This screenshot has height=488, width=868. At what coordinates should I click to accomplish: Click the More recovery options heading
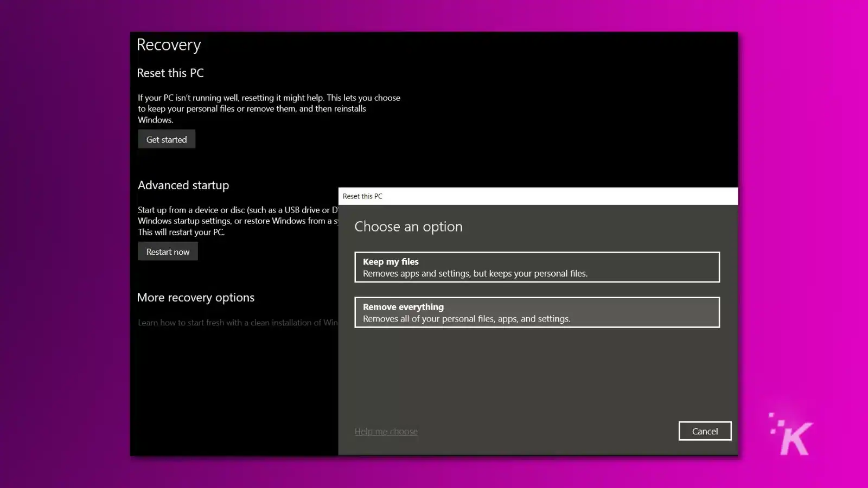(x=196, y=298)
